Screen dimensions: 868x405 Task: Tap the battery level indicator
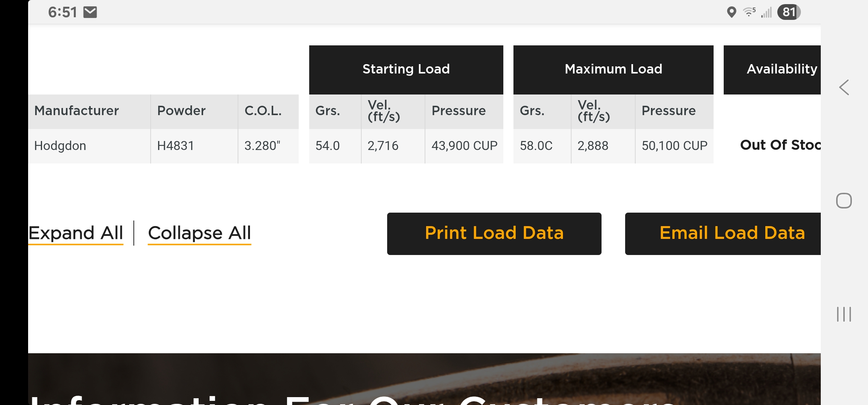tap(789, 12)
